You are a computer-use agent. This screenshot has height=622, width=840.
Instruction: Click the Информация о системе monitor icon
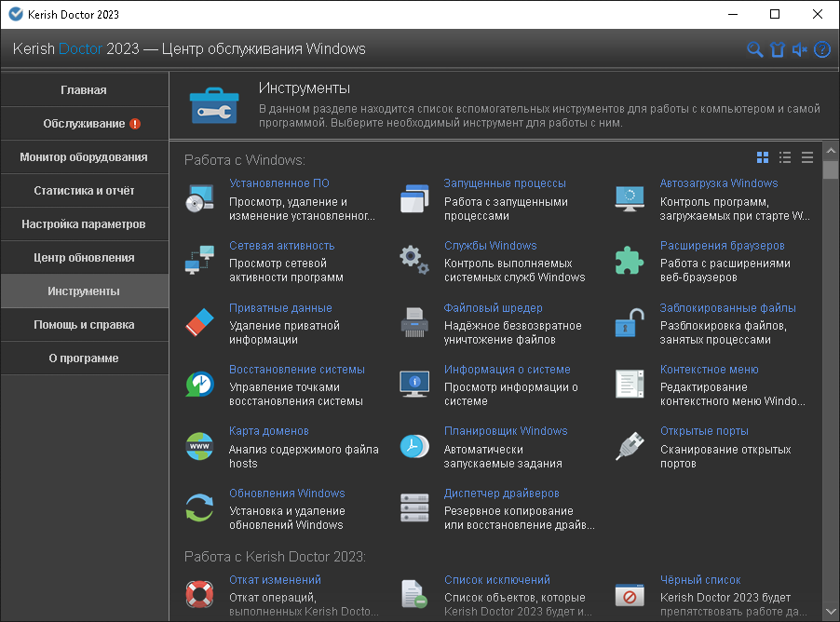414,385
